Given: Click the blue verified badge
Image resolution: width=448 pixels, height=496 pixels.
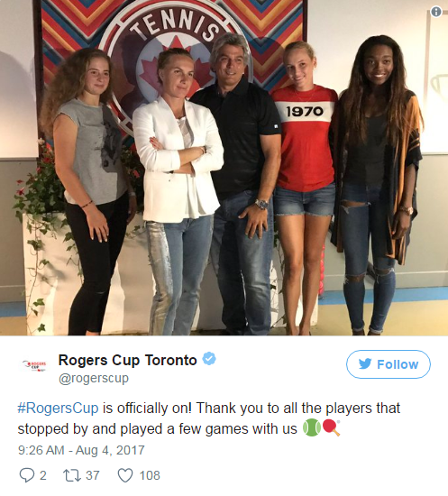Looking at the screenshot, I should tap(209, 359).
